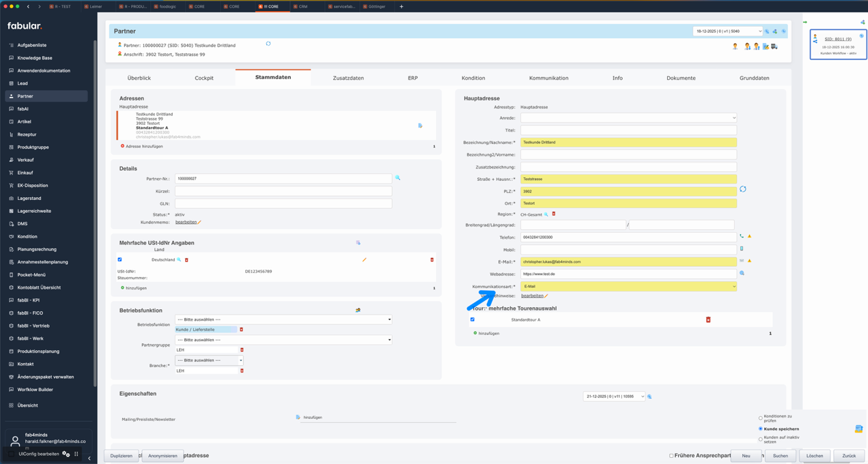
Task: Uncheck the Deutschland checkbox
Action: coord(120,260)
